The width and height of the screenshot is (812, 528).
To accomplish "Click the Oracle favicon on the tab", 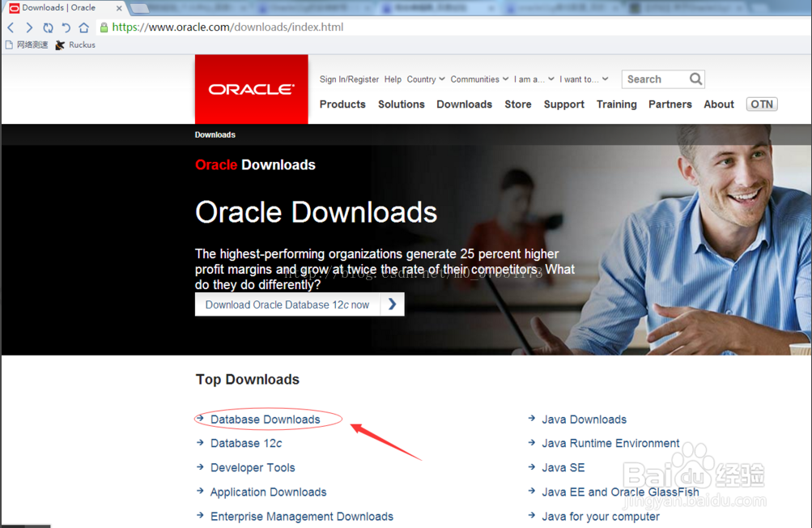I will (15, 8).
